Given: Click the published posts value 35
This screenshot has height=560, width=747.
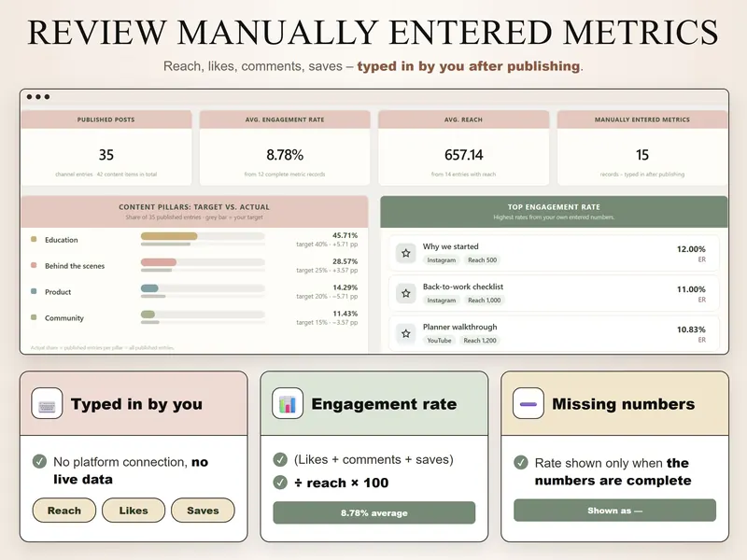Looking at the screenshot, I should [x=106, y=155].
